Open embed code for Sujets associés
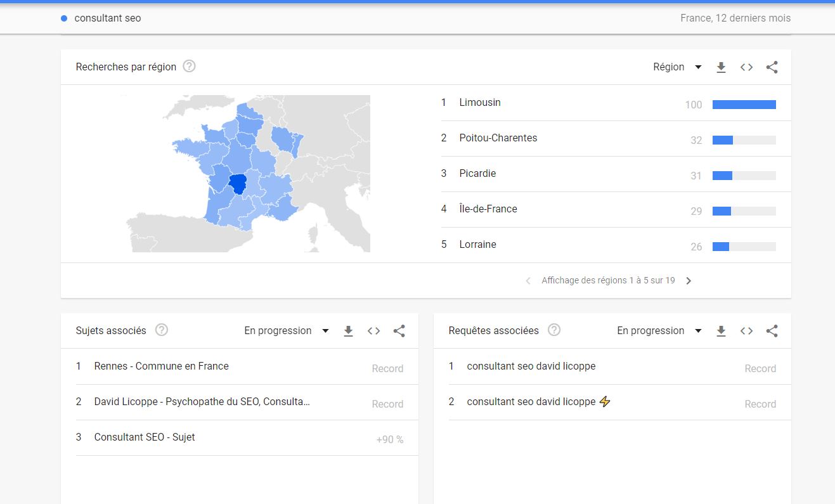This screenshot has height=504, width=835. [373, 331]
